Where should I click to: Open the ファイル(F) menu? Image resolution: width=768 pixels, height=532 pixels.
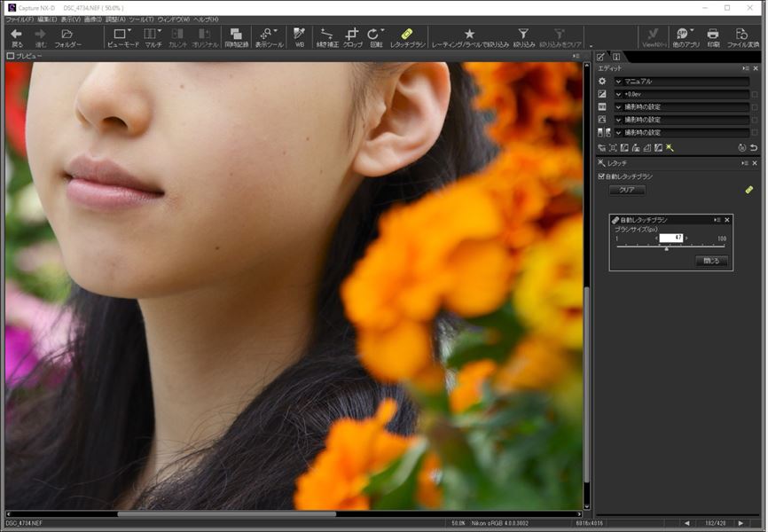pyautogui.click(x=20, y=20)
